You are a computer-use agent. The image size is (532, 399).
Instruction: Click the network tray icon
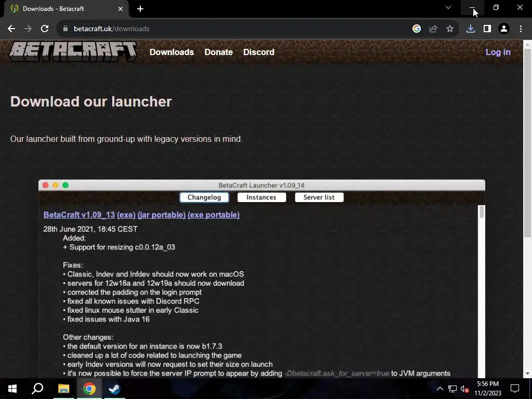(x=453, y=389)
